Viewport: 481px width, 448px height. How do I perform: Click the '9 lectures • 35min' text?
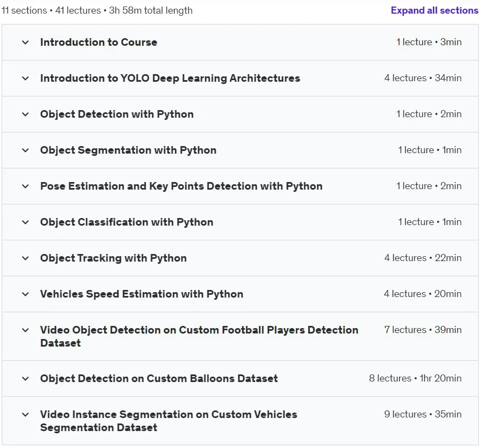pyautogui.click(x=423, y=414)
